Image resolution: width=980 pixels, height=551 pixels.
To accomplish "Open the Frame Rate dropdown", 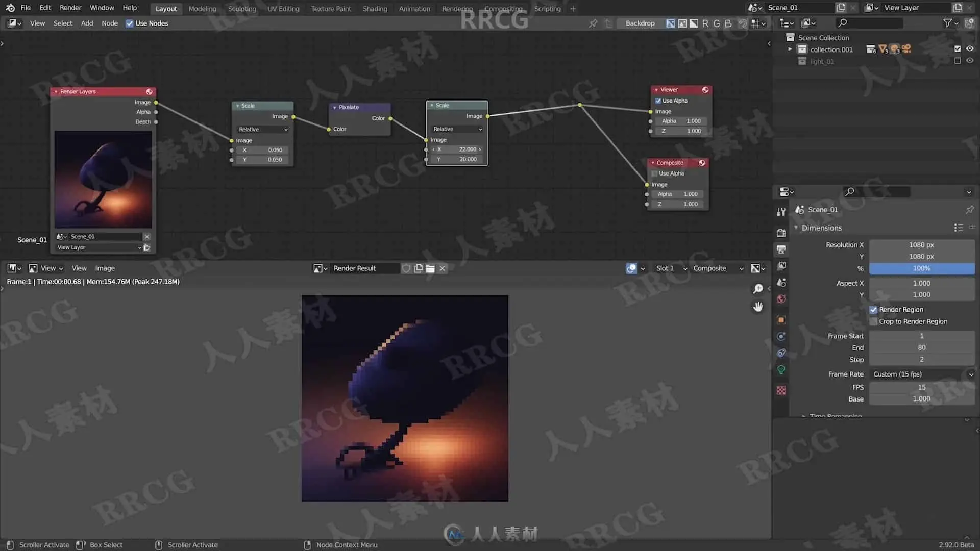I will pos(922,374).
